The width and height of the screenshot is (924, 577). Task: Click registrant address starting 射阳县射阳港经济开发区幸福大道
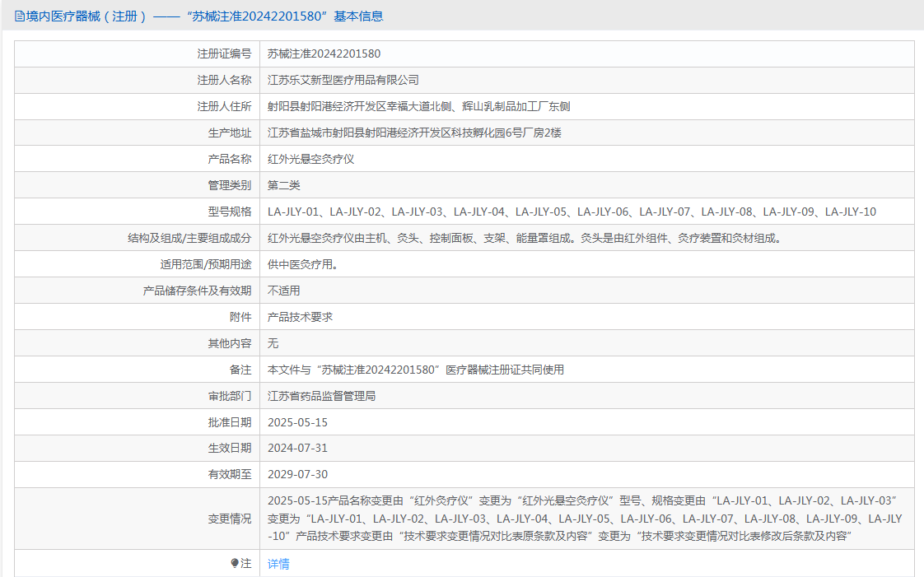[x=419, y=106]
